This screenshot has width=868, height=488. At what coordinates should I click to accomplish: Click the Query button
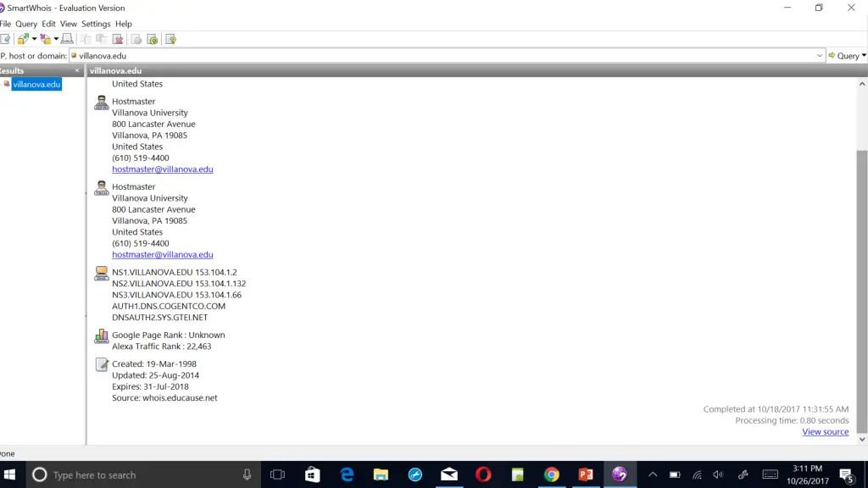click(843, 56)
